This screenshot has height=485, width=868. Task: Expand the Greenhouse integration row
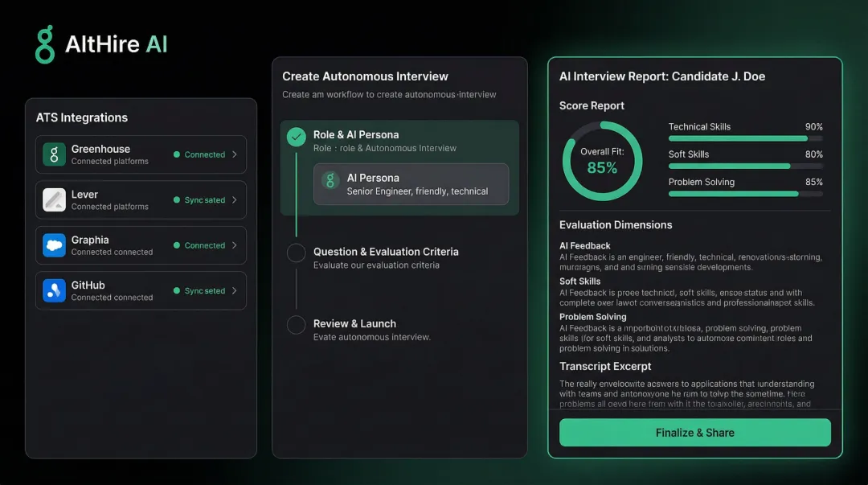pyautogui.click(x=235, y=154)
